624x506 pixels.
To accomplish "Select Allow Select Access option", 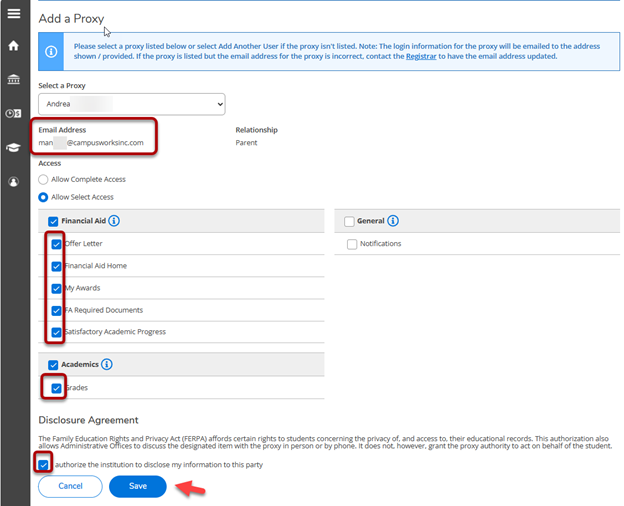I will (43, 197).
